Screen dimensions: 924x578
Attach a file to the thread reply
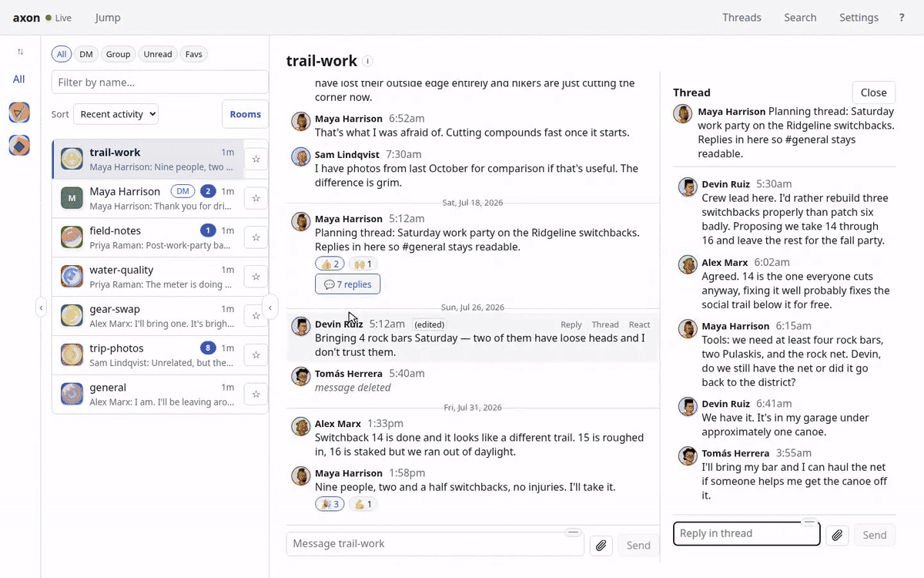(838, 535)
